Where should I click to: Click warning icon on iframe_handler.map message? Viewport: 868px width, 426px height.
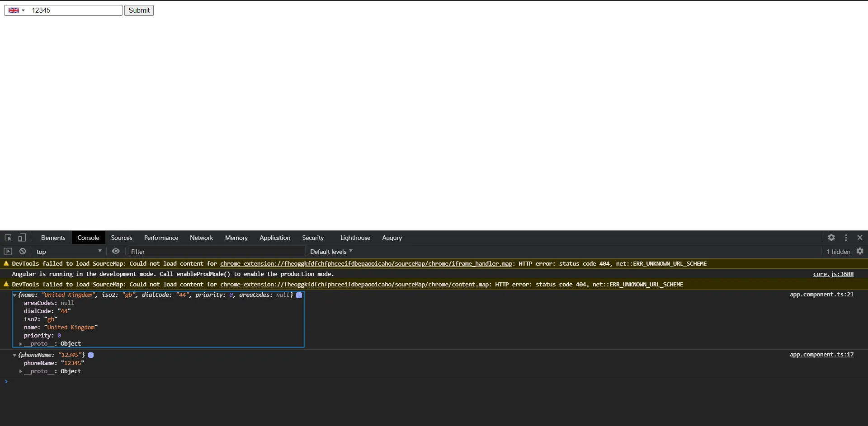click(6, 263)
